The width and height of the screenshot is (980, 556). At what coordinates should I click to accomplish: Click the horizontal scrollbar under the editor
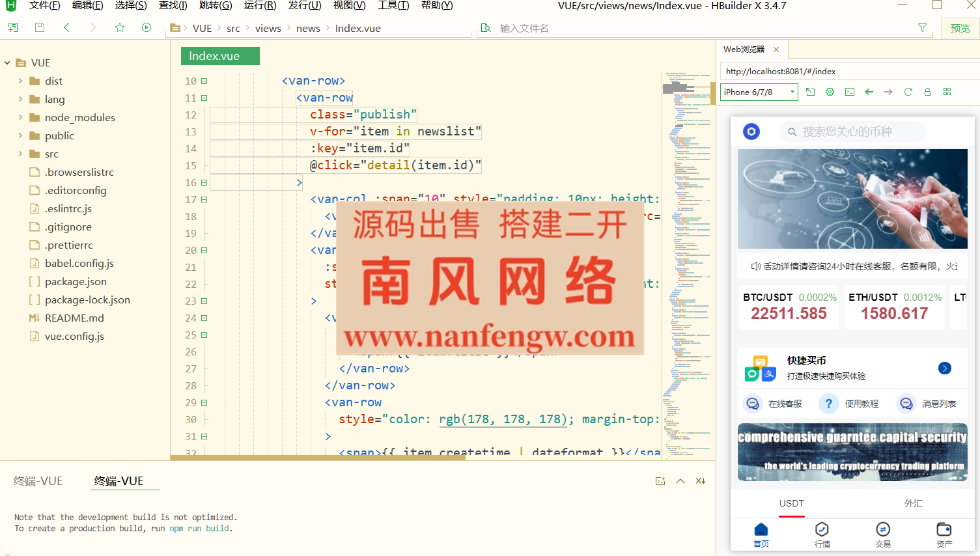[x=318, y=458]
